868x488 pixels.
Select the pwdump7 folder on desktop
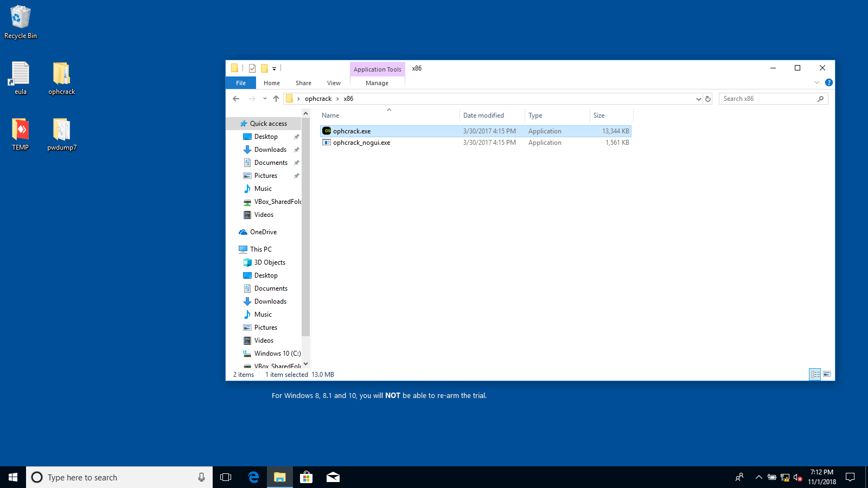61,134
